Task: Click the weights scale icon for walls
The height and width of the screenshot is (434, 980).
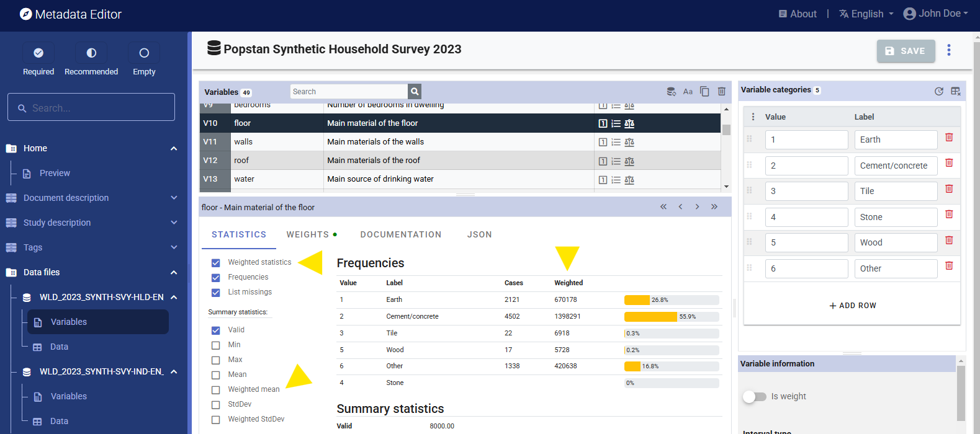Action: (629, 143)
